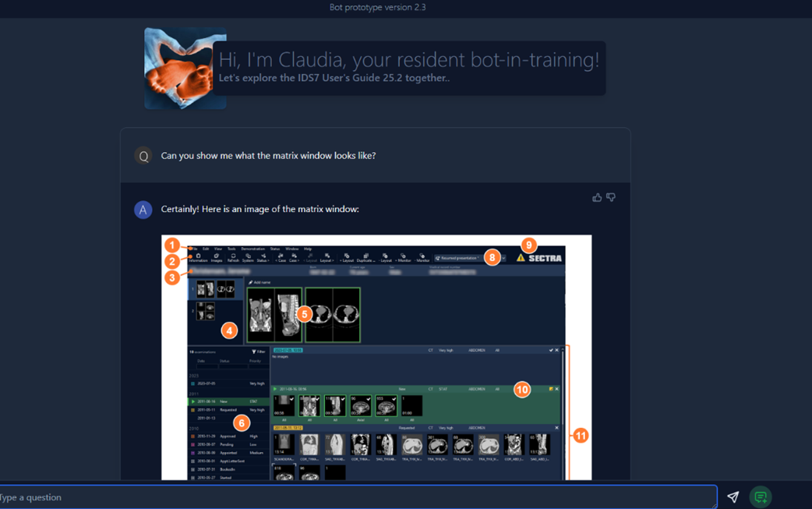Screen dimensions: 812x509
Task: Click the Q question avatar icon
Action: (x=143, y=156)
